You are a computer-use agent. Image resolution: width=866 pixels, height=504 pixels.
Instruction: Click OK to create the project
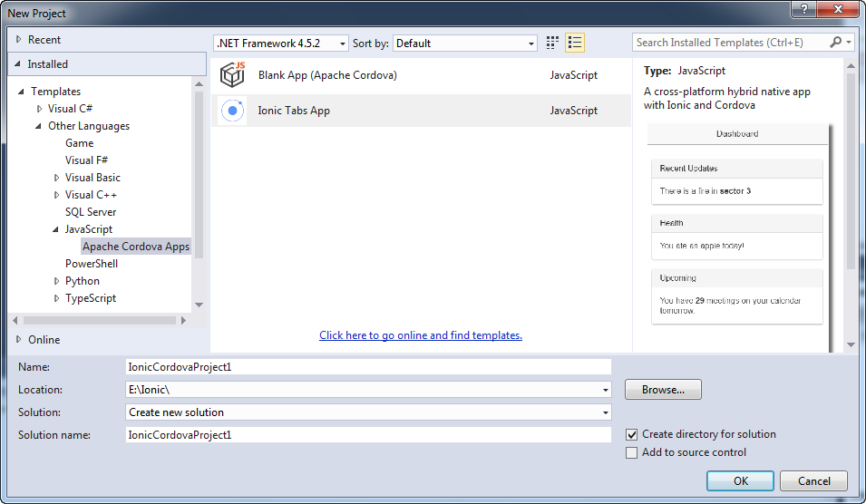(740, 480)
